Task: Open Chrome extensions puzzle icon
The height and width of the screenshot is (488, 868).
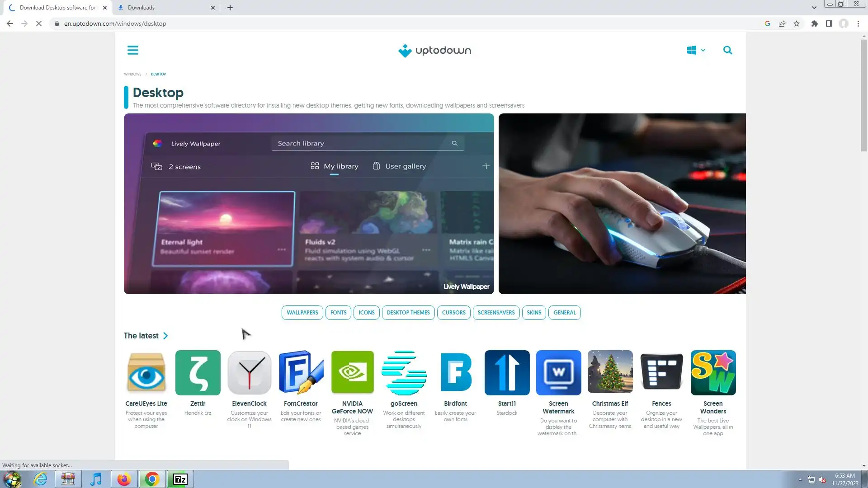Action: pyautogui.click(x=814, y=23)
